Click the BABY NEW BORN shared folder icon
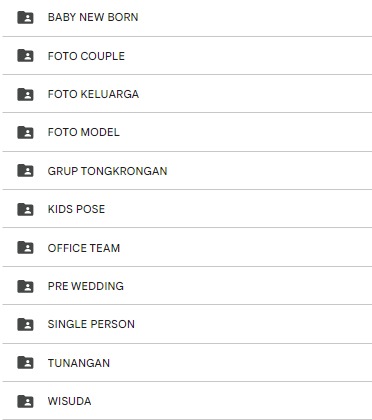372x420 pixels. coord(25,17)
